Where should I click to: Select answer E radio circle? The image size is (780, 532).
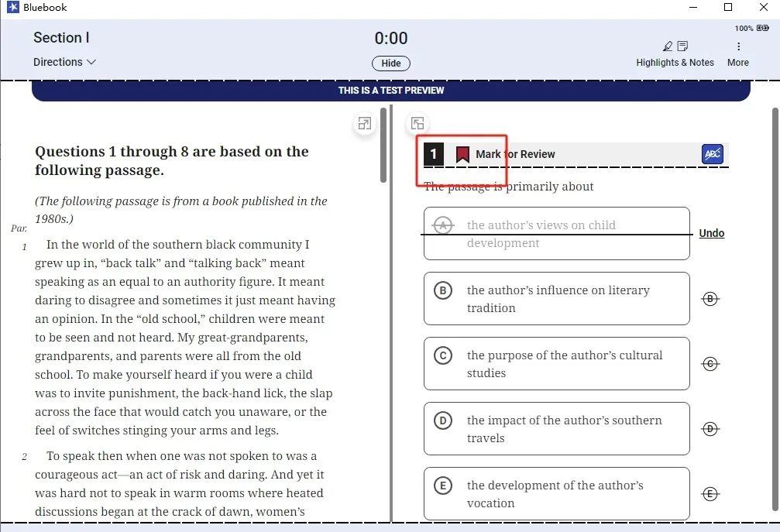tap(443, 486)
